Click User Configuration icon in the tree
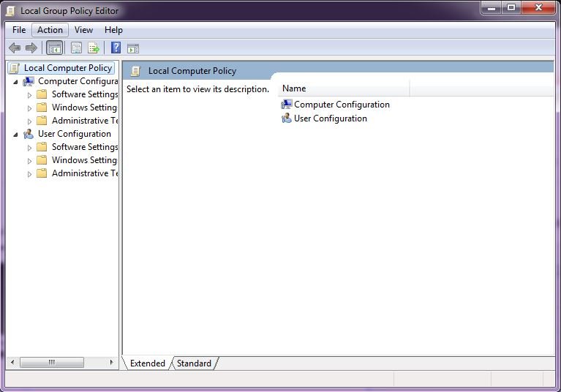The width and height of the screenshot is (561, 392). 29,134
